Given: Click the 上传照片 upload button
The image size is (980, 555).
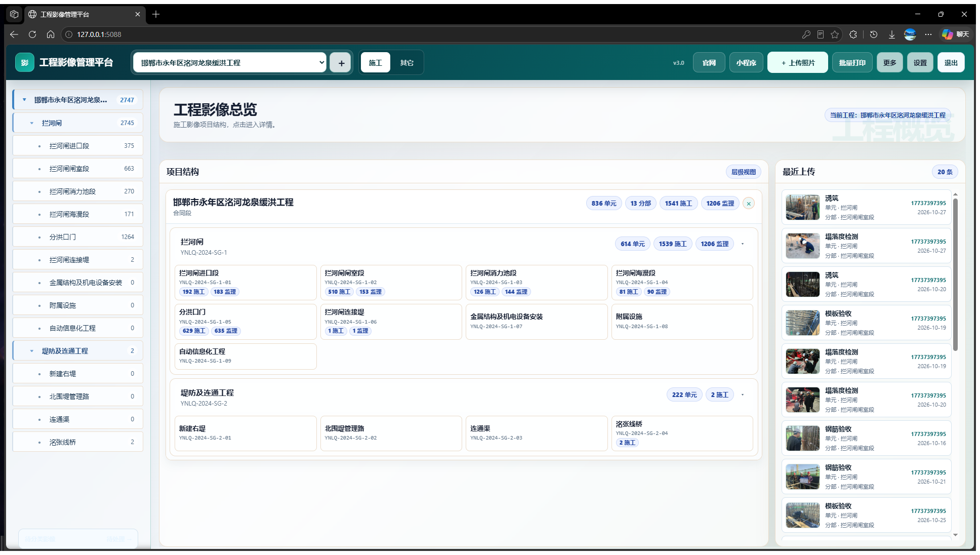Looking at the screenshot, I should [798, 63].
